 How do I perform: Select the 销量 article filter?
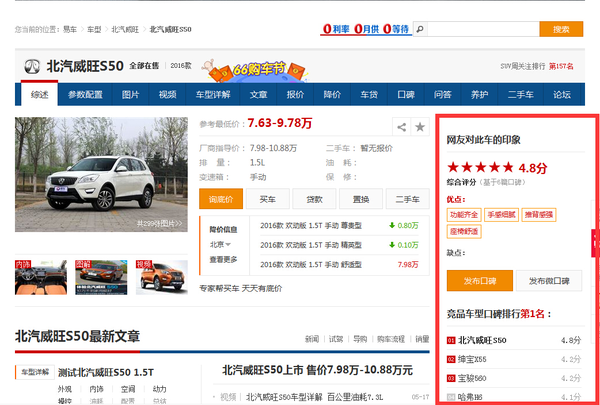point(422,339)
